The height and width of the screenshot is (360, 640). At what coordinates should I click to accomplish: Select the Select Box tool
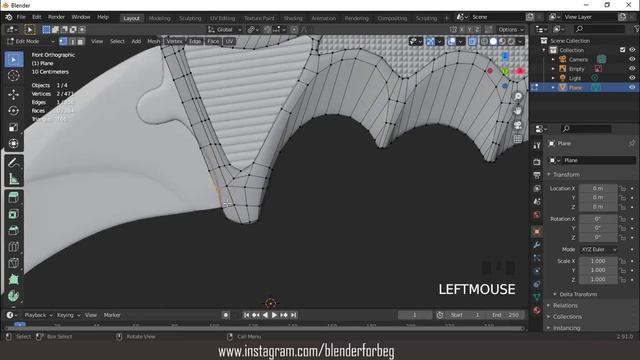coord(13,60)
